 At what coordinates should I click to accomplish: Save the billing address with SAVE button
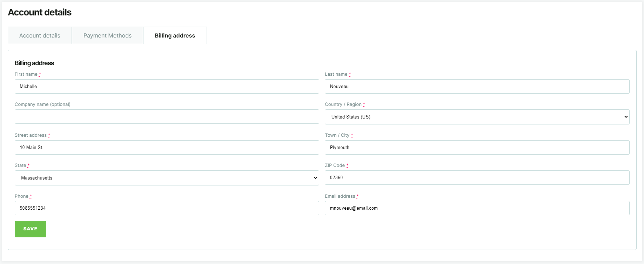[x=31, y=229]
